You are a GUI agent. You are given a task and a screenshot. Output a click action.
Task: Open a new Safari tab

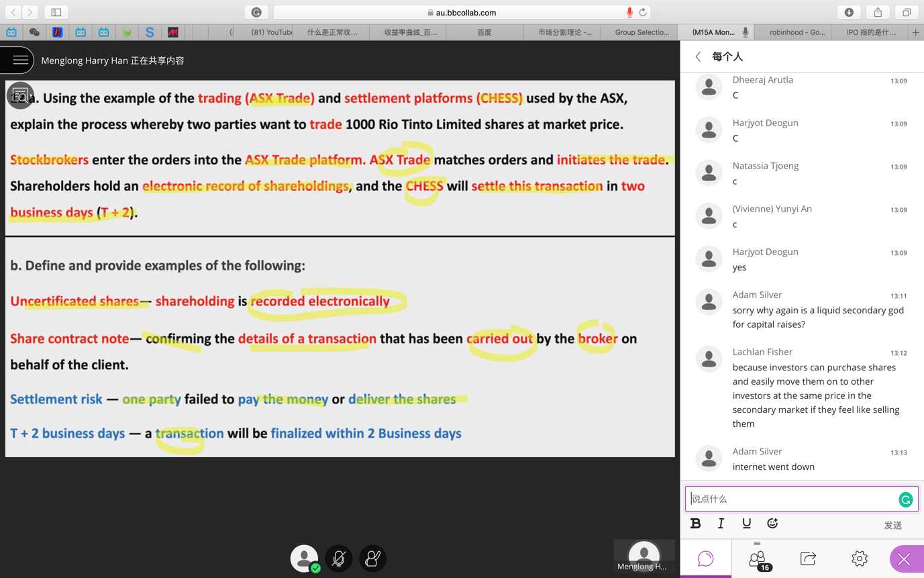coord(915,32)
